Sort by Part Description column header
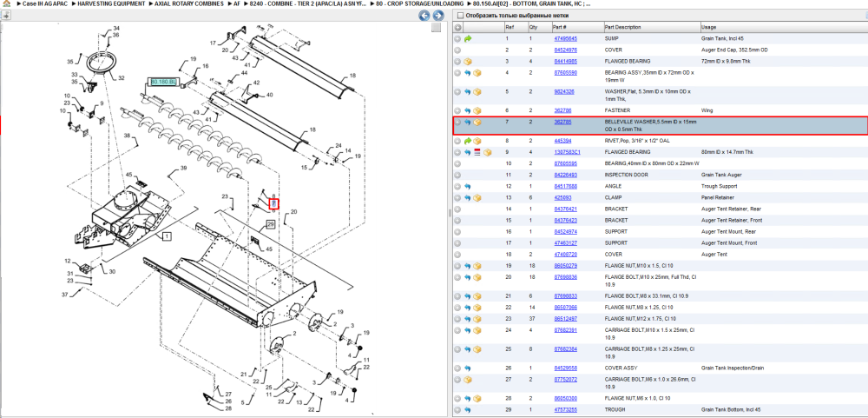 coord(652,27)
